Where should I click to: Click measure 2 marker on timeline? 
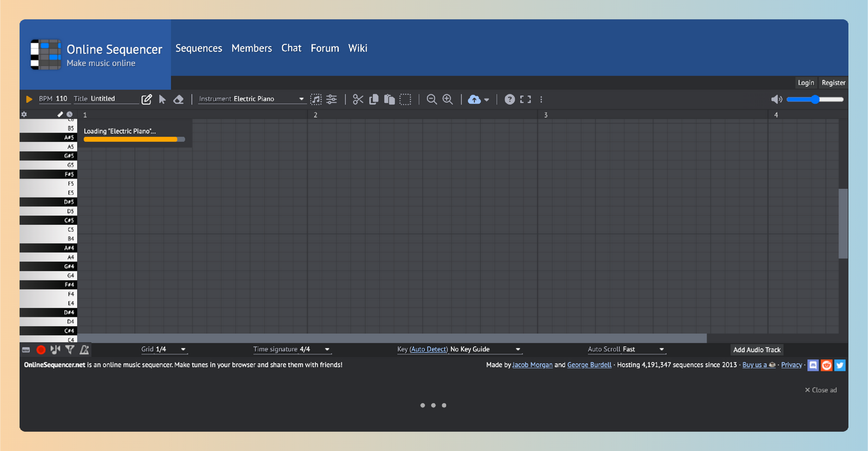click(x=315, y=115)
